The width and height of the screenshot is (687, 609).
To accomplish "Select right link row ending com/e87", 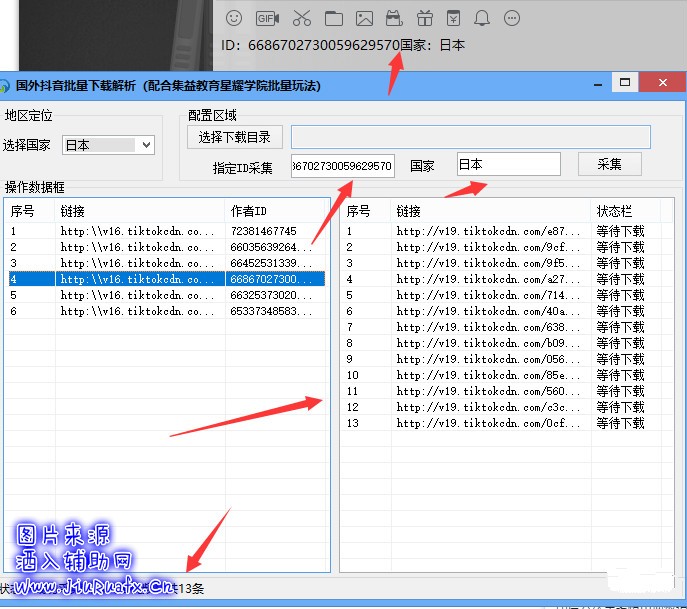I will click(506, 231).
